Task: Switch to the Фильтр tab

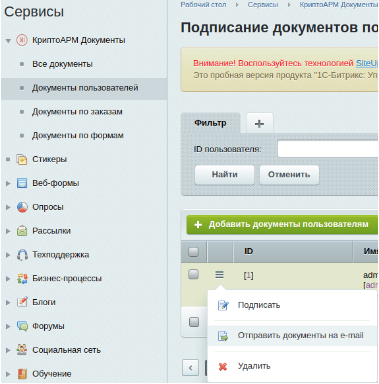Action: coord(210,123)
